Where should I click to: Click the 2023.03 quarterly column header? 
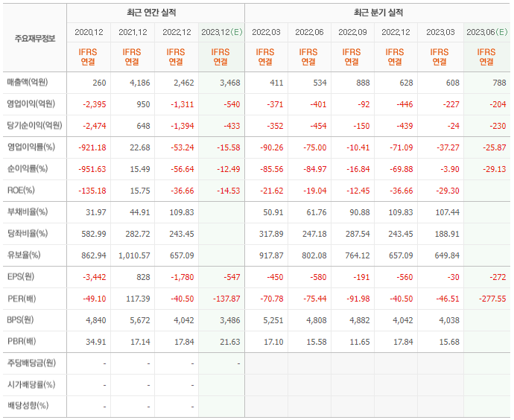pyautogui.click(x=440, y=32)
